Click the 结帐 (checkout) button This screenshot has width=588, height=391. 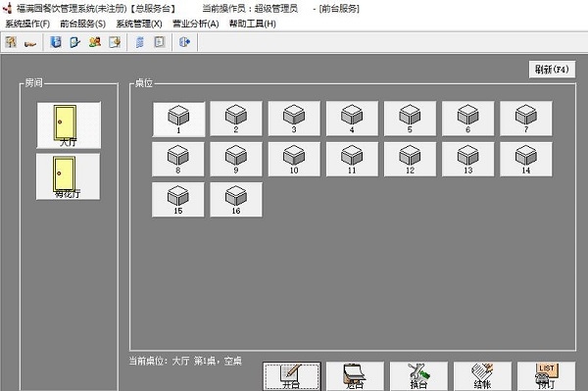tap(482, 376)
